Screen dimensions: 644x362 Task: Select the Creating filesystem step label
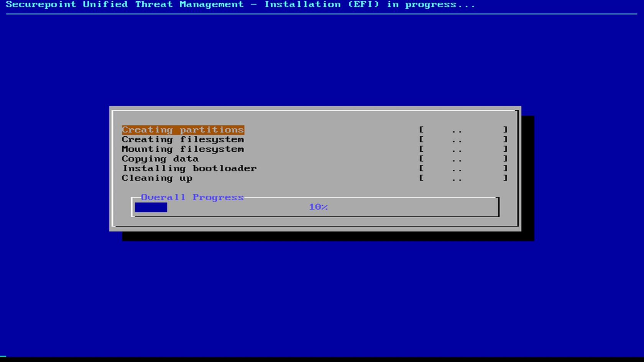click(x=183, y=139)
